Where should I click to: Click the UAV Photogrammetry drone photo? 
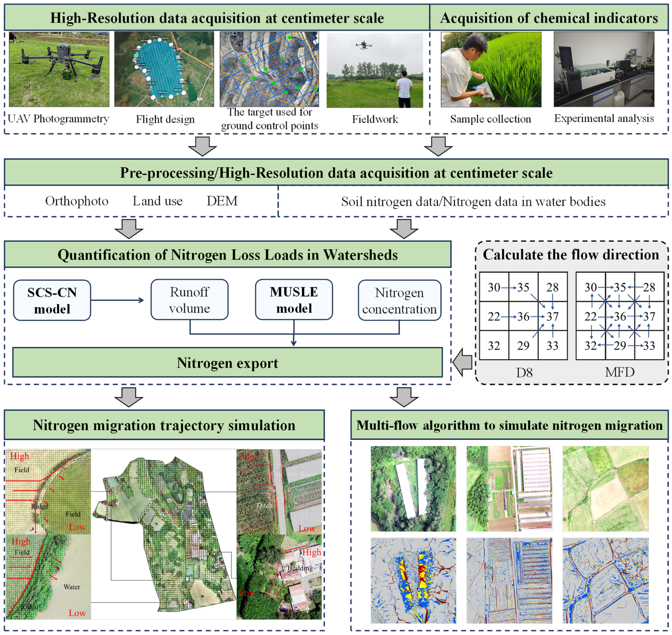pyautogui.click(x=59, y=69)
